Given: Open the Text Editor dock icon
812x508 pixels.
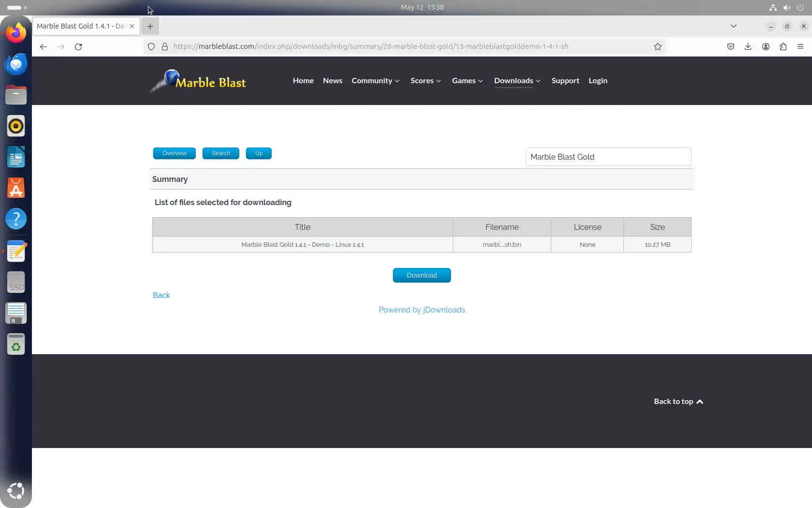Looking at the screenshot, I should (16, 252).
